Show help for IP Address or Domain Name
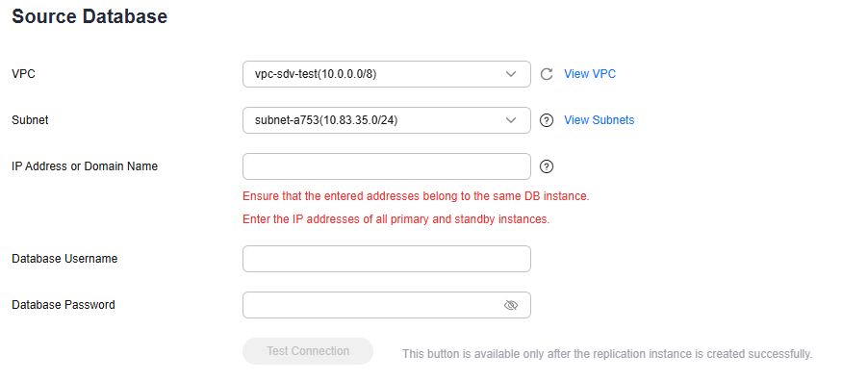The image size is (868, 381). [547, 166]
